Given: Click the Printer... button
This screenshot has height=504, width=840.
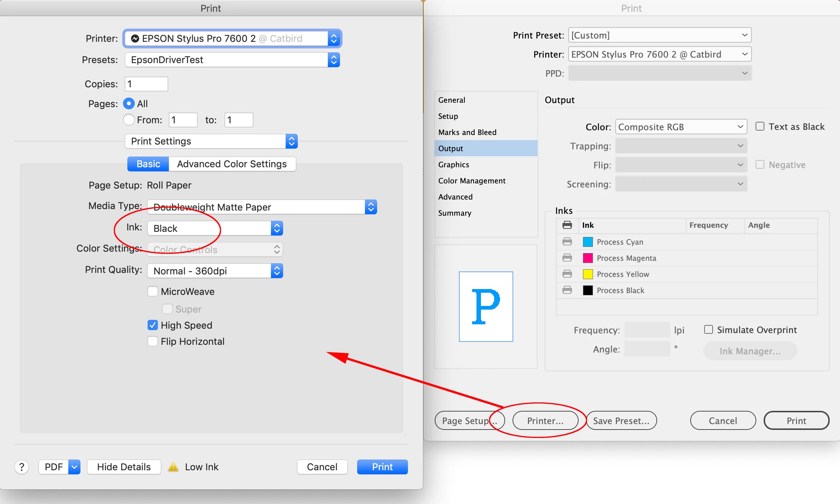Looking at the screenshot, I should [545, 421].
